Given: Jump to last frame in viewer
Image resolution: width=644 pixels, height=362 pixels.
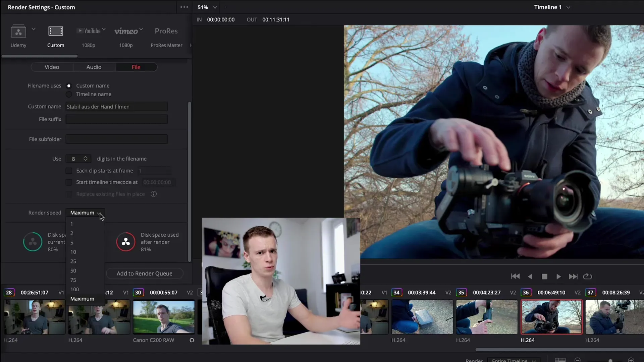Looking at the screenshot, I should (x=573, y=277).
